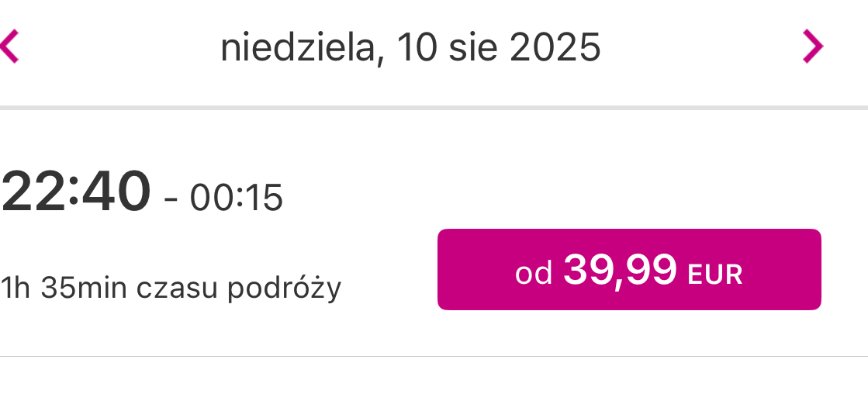The width and height of the screenshot is (868, 418).
Task: Book the flight priced from 39,99 EUR
Action: 629,269
